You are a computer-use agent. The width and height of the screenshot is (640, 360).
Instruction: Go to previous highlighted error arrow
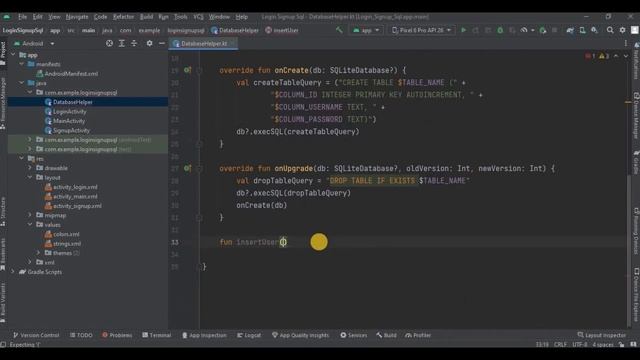tap(616, 56)
